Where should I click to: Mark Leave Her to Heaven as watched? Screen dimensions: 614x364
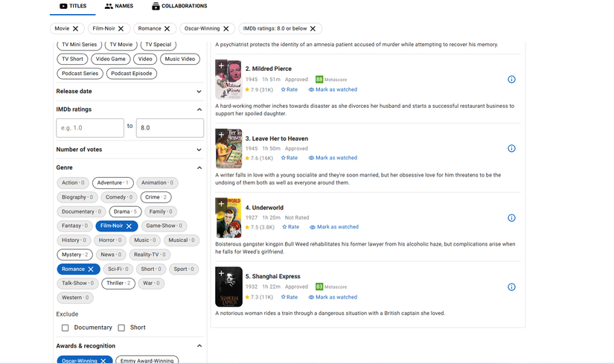[x=333, y=158]
